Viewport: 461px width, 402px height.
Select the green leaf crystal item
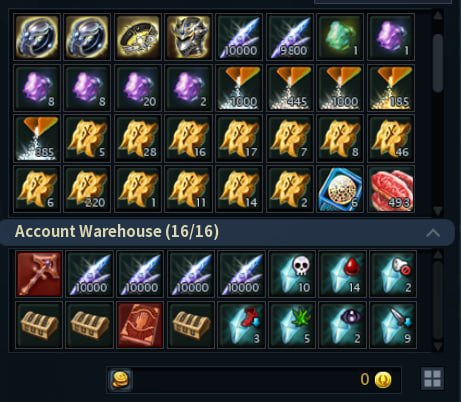tap(292, 325)
